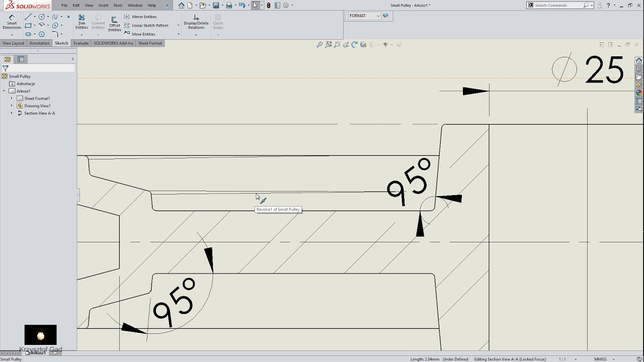Expand the Sheet Format1 node
The image size is (644, 362).
coord(12,99)
